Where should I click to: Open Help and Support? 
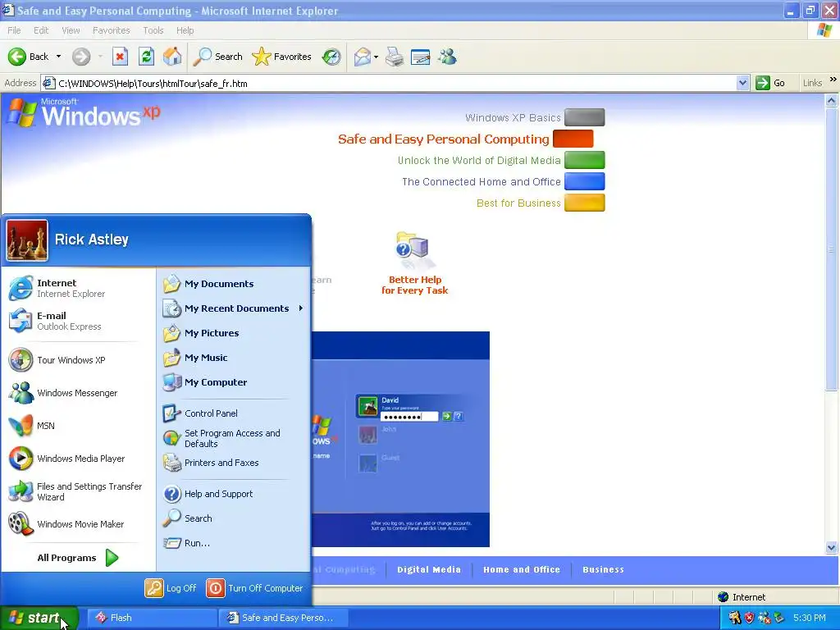pyautogui.click(x=234, y=494)
